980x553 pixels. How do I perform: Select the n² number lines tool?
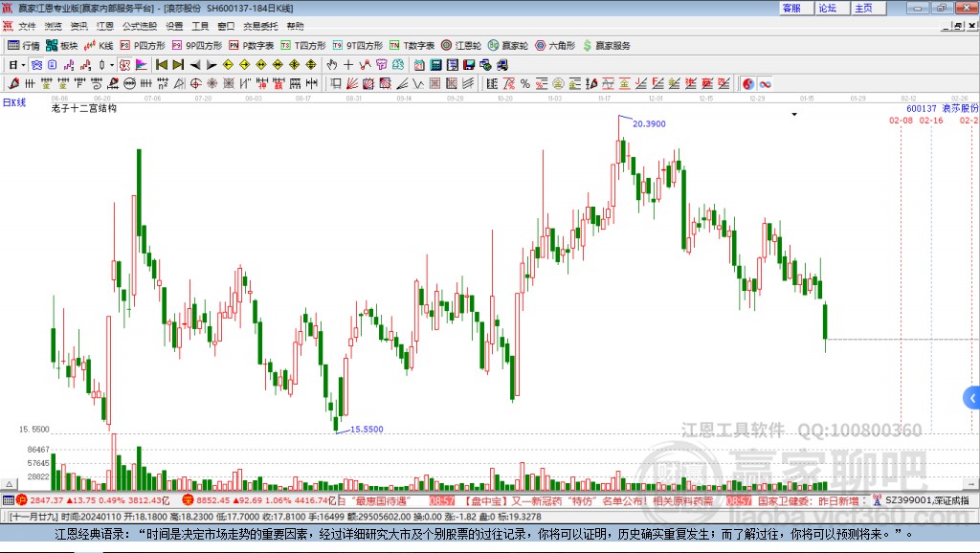point(163,84)
